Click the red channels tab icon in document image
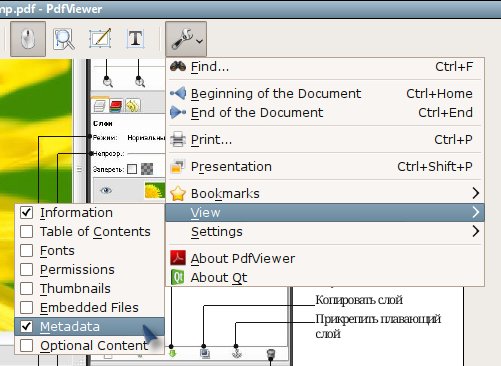 coord(116,106)
